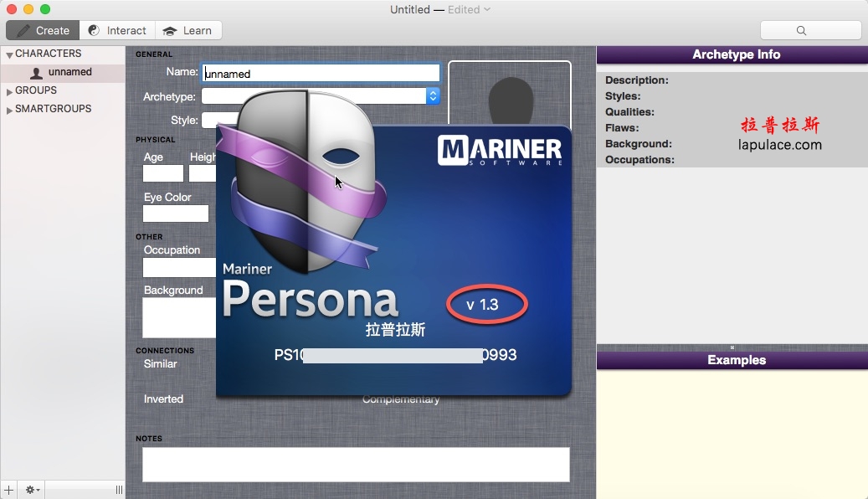Add a new character with plus button

tap(9, 490)
